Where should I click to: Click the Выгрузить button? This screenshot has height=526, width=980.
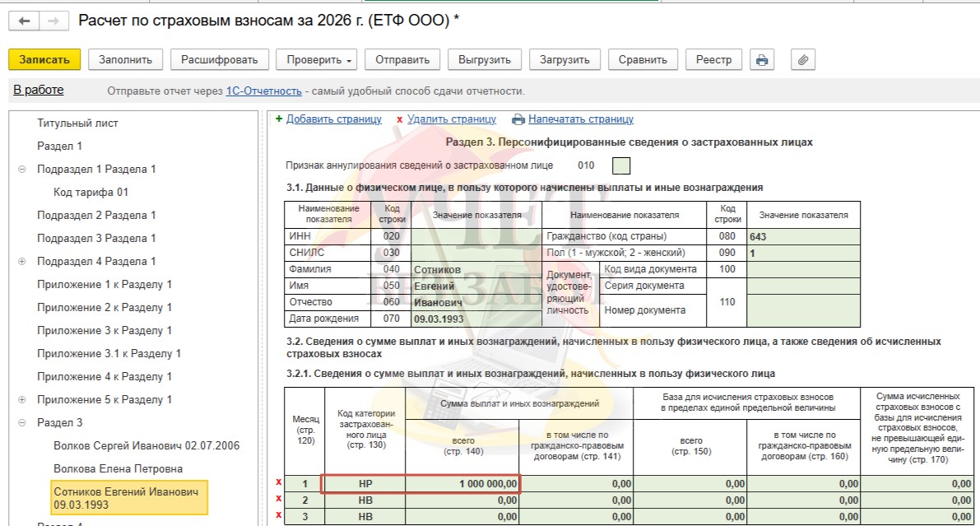pyautogui.click(x=485, y=60)
